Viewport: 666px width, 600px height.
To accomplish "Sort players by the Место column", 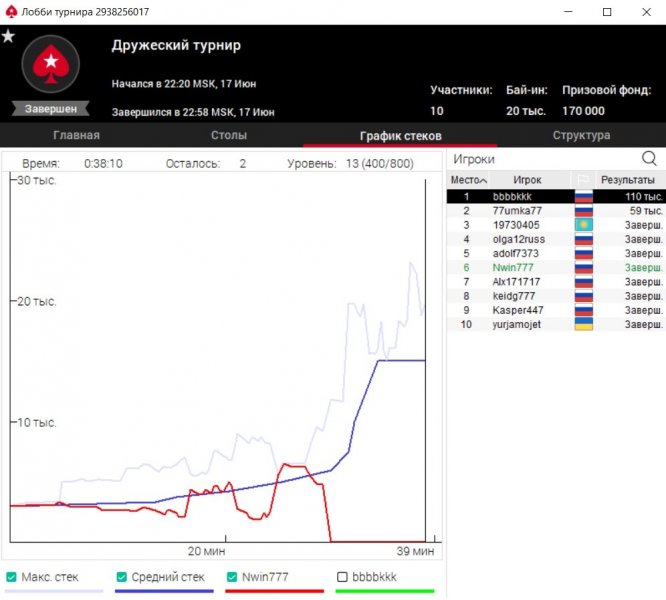I will 469,180.
